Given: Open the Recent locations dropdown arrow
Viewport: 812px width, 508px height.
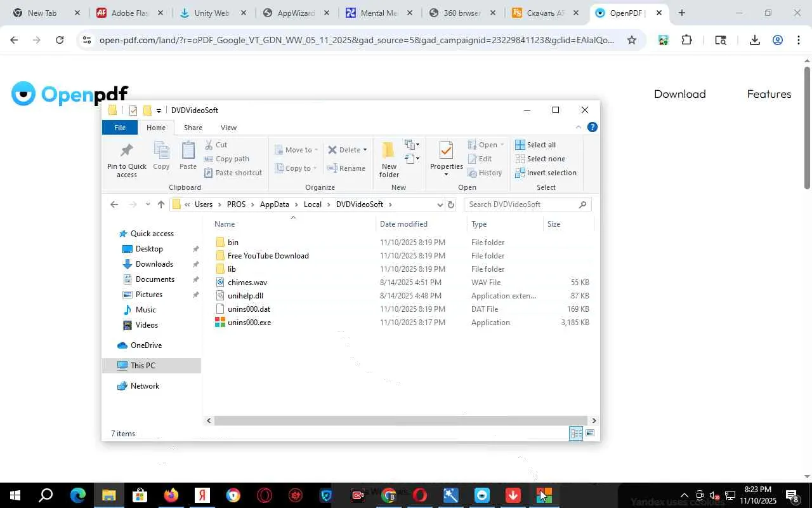Looking at the screenshot, I should [x=148, y=204].
